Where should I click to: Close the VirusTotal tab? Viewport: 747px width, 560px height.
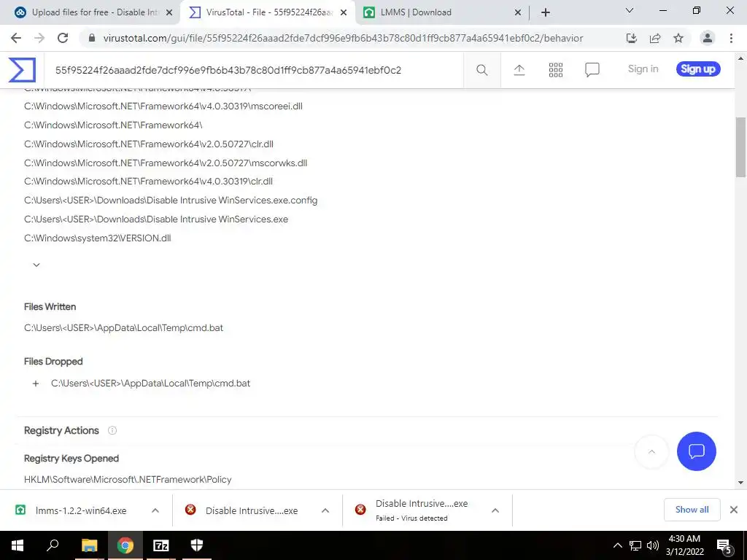[x=344, y=13]
